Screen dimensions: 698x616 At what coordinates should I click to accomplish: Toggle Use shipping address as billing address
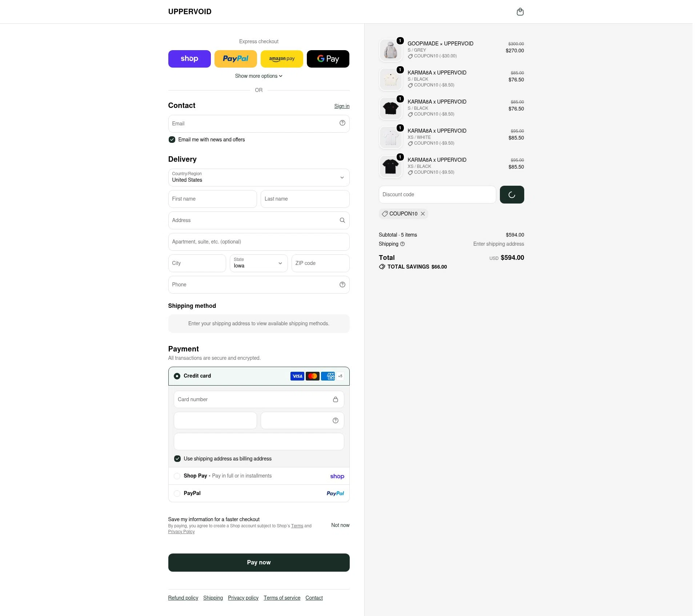tap(177, 459)
